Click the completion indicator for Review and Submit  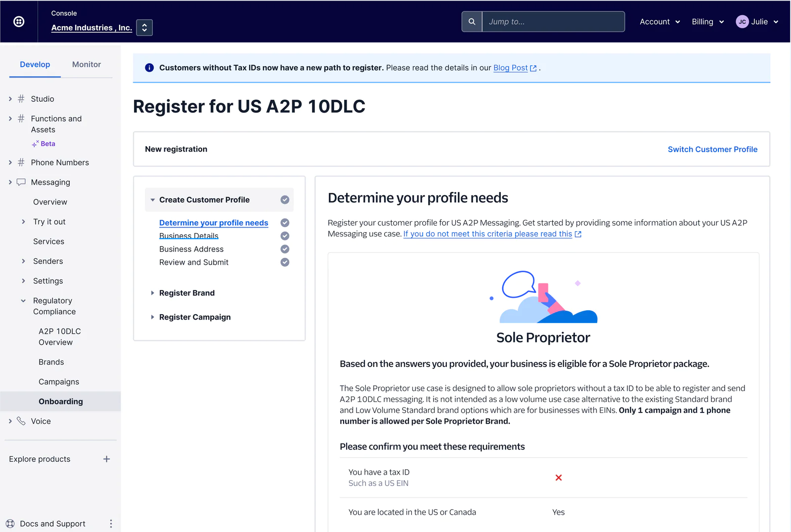point(285,262)
